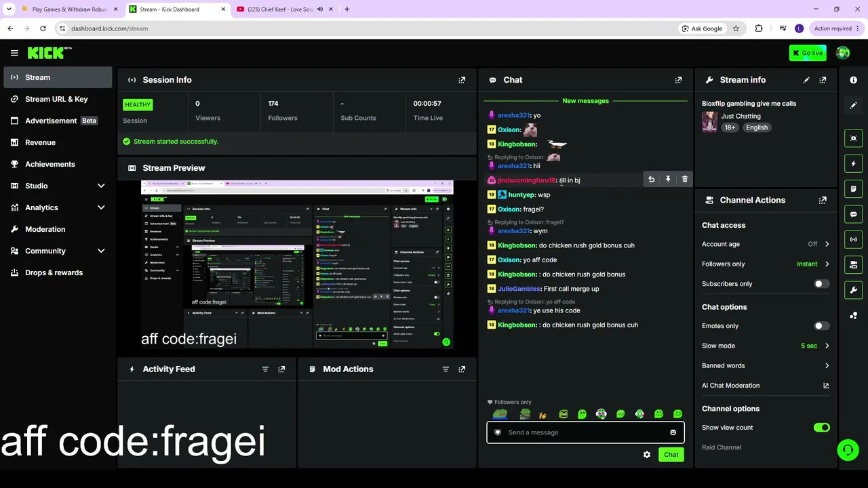Viewport: 868px width, 488px height.
Task: Click the Just Chatting category thumbnail
Action: point(710,122)
